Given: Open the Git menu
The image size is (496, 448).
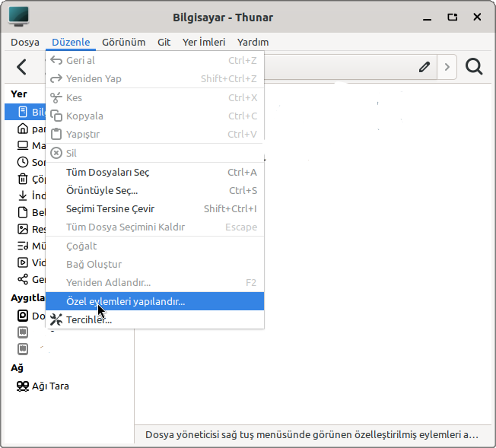Looking at the screenshot, I should [x=164, y=43].
